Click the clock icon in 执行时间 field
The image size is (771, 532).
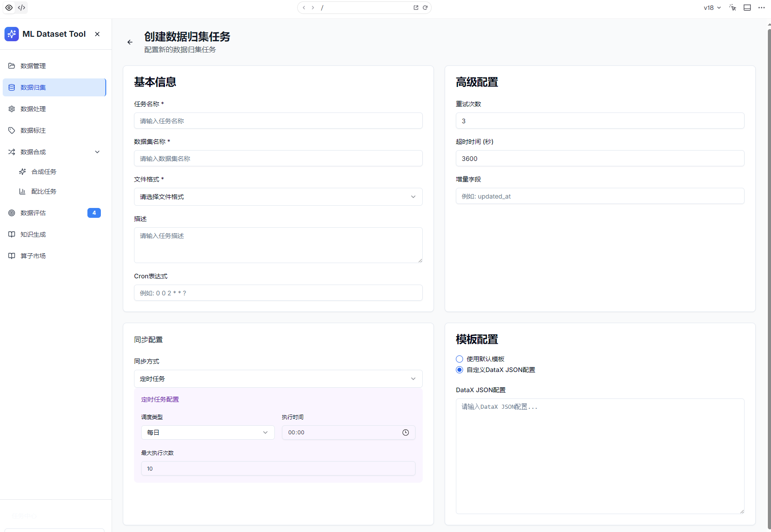click(x=405, y=433)
